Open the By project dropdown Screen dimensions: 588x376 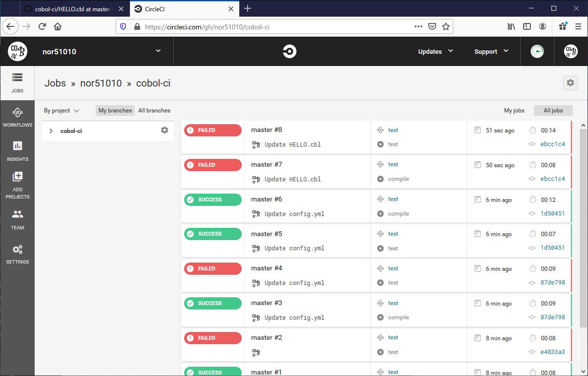tap(62, 111)
